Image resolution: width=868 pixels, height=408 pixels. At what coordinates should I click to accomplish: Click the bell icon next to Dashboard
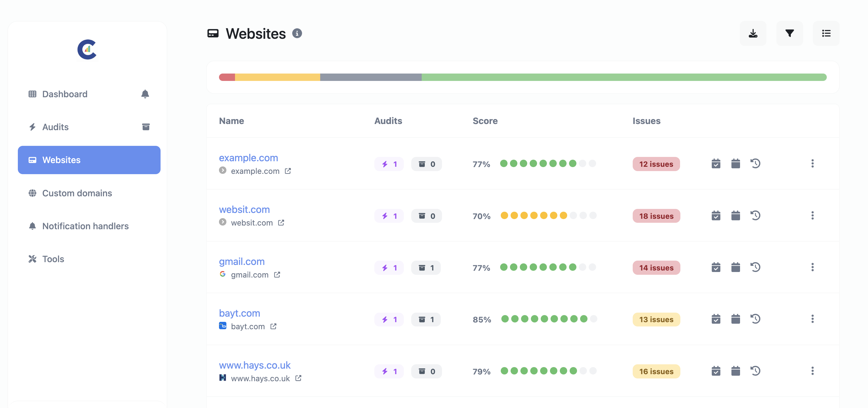point(145,94)
